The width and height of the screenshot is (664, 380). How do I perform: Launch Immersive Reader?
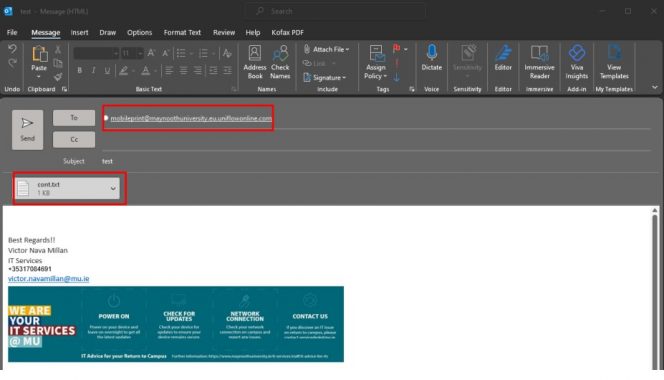pyautogui.click(x=540, y=62)
